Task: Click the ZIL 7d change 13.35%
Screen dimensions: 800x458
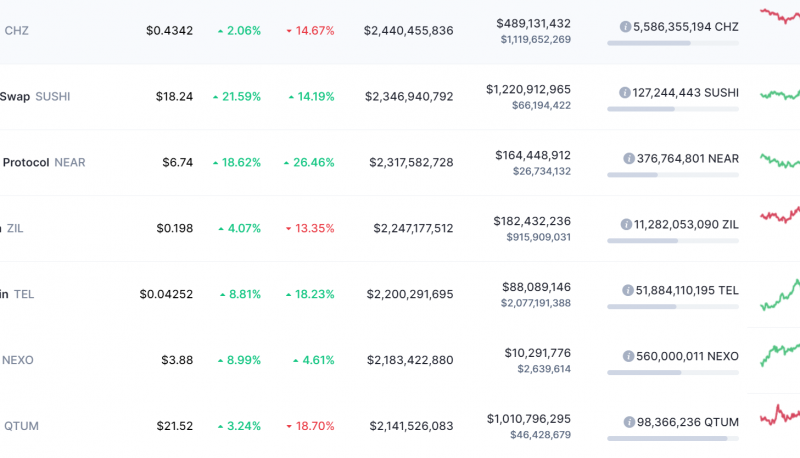Action: [x=310, y=228]
